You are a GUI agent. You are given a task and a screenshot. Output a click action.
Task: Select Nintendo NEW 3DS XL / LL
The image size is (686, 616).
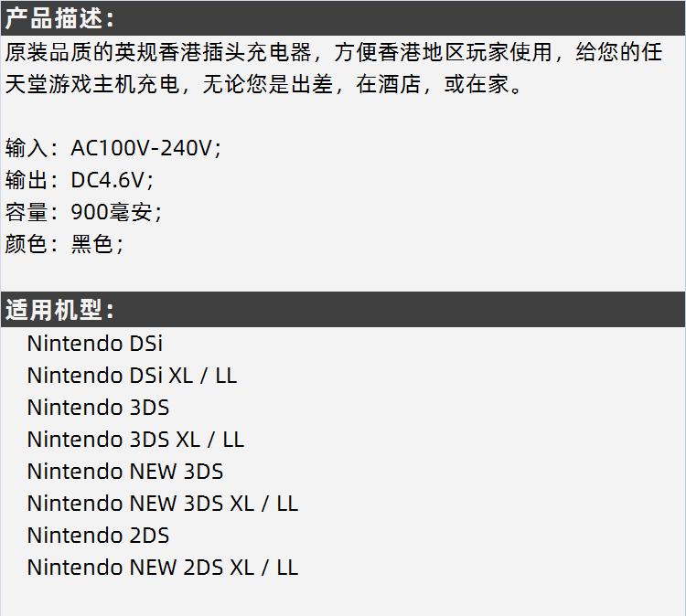163,504
